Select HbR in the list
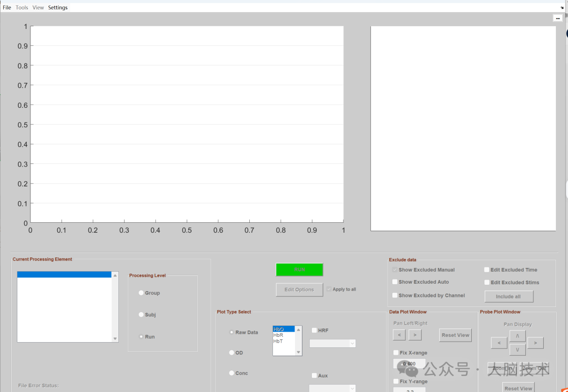This screenshot has width=568, height=392. pyautogui.click(x=284, y=335)
